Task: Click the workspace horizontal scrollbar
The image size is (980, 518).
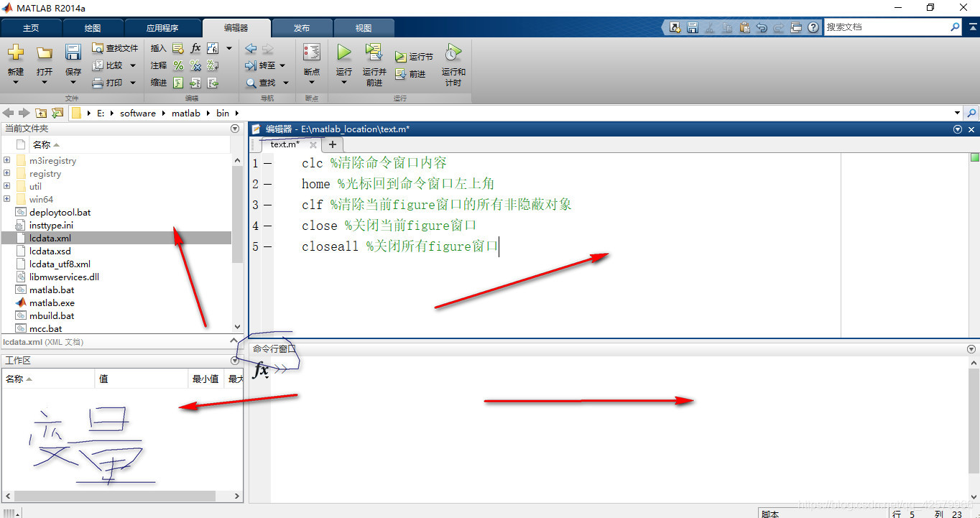Action: click(116, 496)
